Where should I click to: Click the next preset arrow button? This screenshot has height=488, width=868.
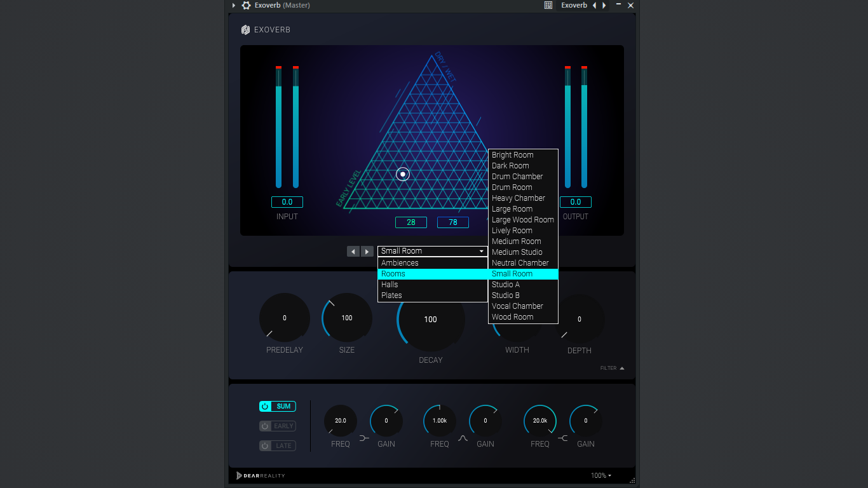367,252
